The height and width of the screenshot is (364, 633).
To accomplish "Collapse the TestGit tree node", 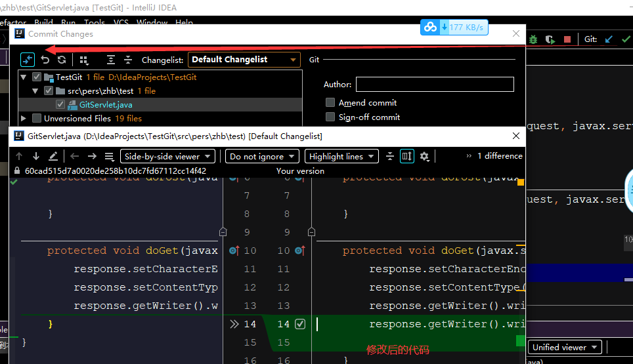I will tap(24, 77).
